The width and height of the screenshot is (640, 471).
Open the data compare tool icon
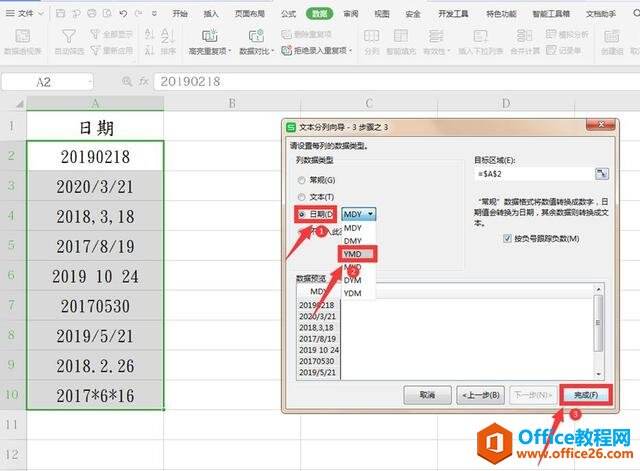click(x=256, y=36)
